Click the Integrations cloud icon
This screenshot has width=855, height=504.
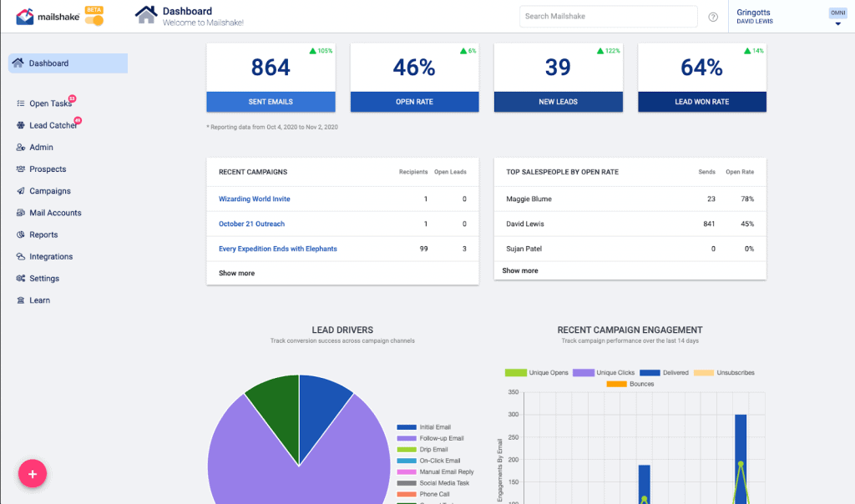coord(21,256)
